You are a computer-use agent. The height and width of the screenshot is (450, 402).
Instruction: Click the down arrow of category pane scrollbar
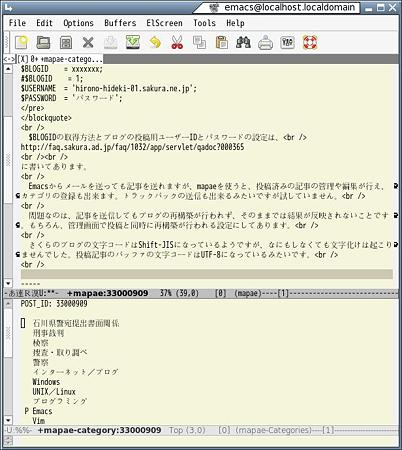pyautogui.click(x=8, y=420)
